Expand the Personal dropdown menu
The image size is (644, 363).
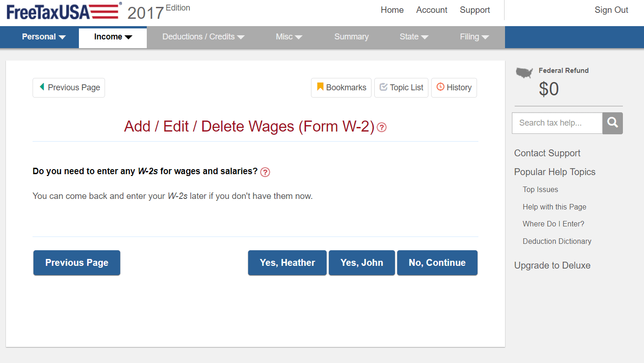44,37
